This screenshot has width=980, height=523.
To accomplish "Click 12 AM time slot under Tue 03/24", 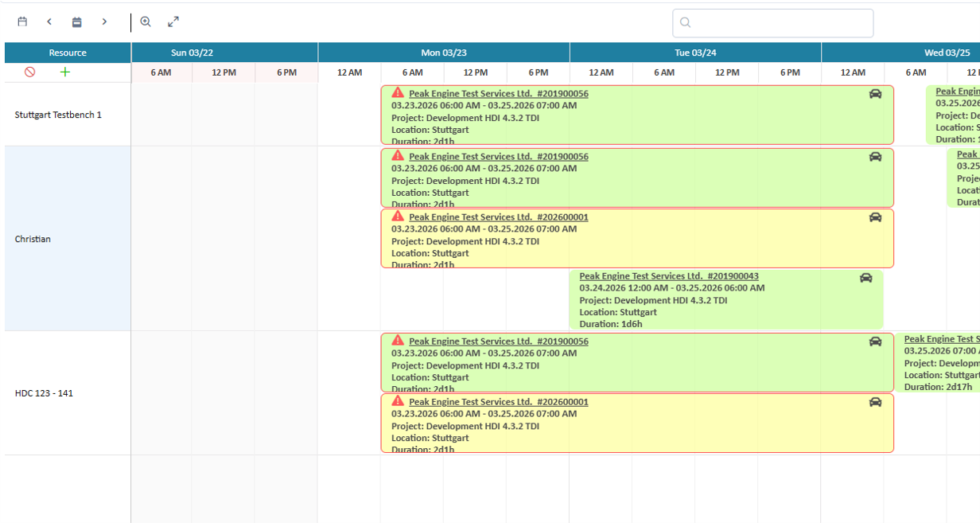I will [x=601, y=72].
